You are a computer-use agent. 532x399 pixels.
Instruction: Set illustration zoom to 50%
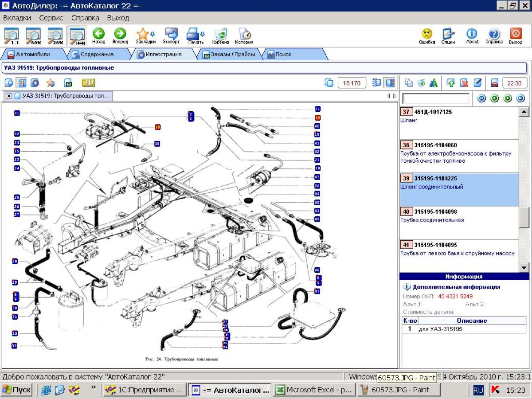coord(33,35)
